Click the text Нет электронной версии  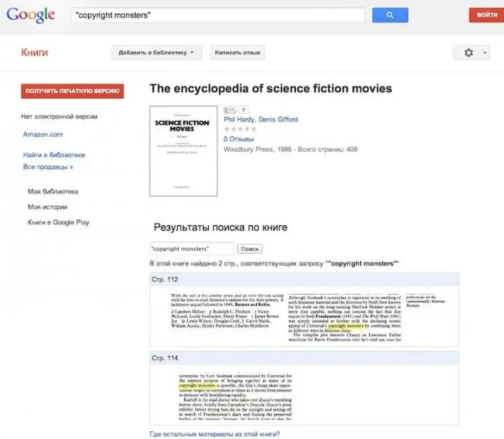click(x=59, y=116)
